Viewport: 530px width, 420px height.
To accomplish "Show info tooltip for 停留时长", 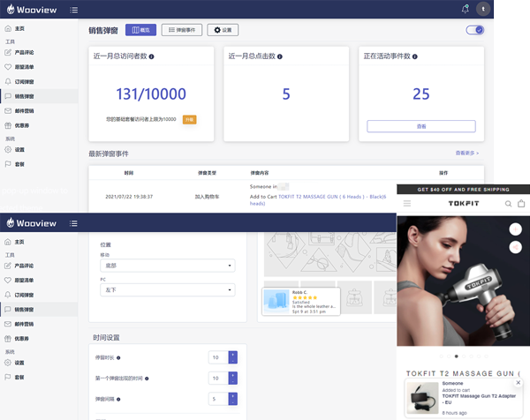I will [x=118, y=358].
